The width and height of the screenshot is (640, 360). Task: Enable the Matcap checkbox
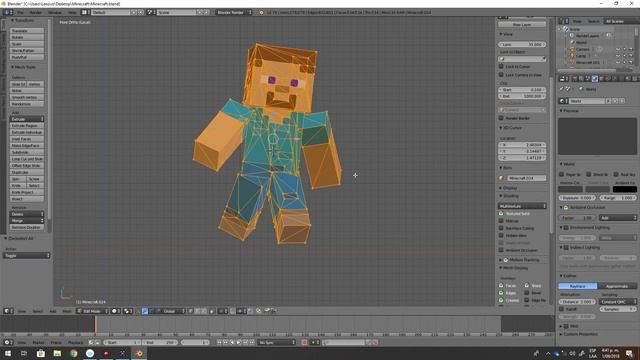[501, 221]
